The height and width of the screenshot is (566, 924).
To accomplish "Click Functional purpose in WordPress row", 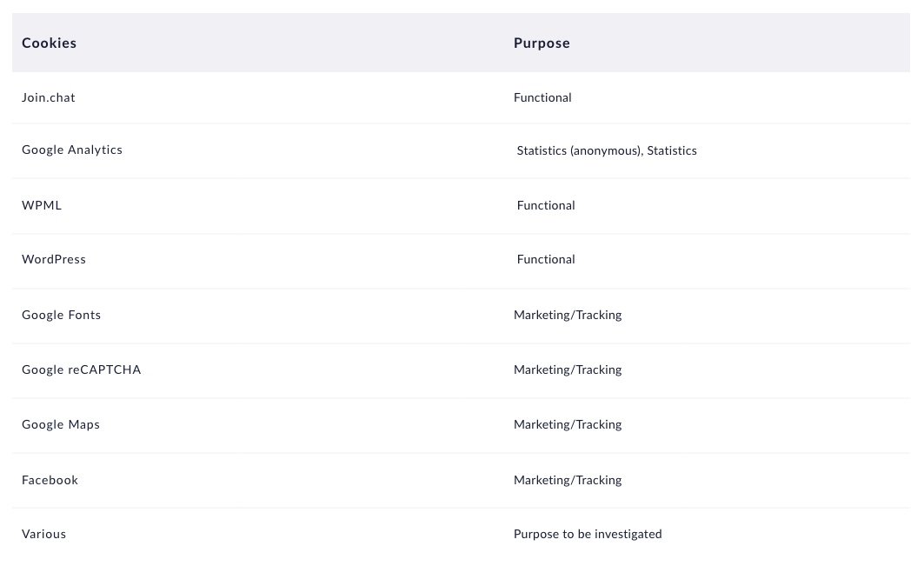I will 546,259.
